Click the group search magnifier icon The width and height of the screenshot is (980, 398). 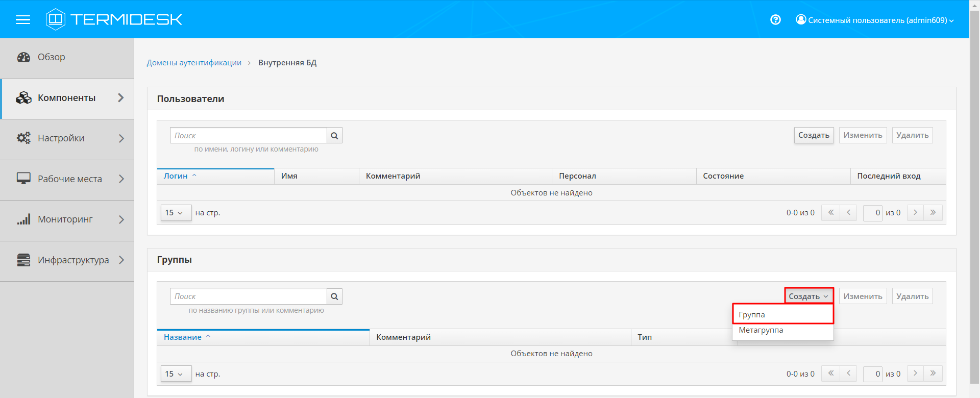(x=334, y=296)
